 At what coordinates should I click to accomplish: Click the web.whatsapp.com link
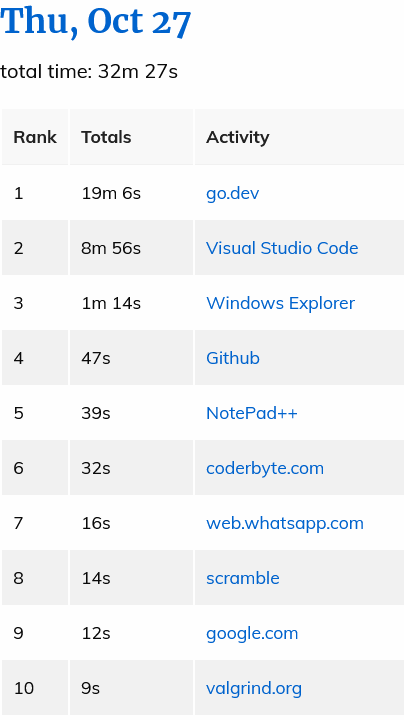click(285, 523)
